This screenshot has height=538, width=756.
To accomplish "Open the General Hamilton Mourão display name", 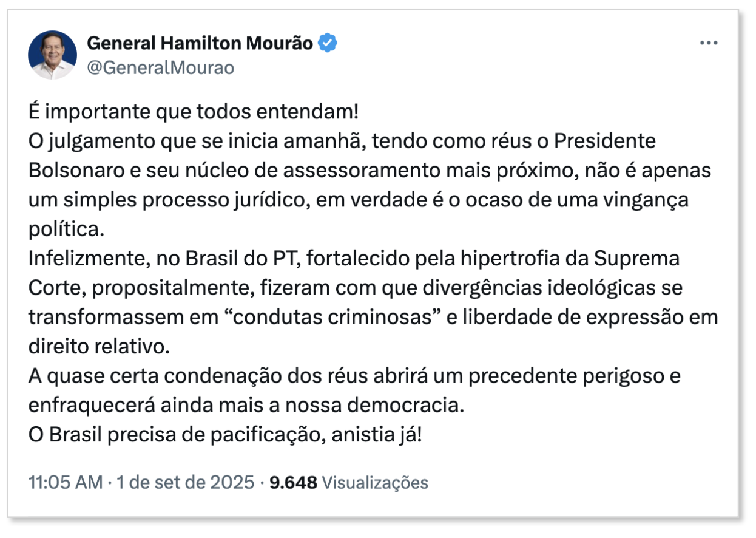I will (x=200, y=43).
